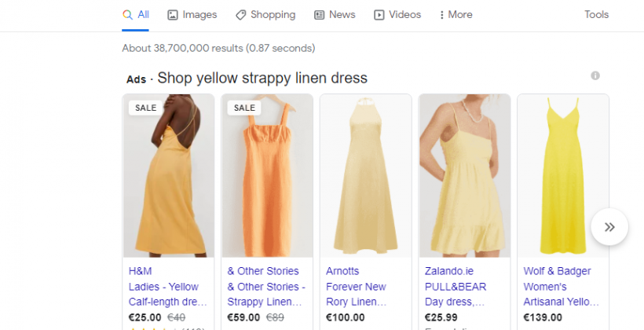Open the Strappy Linen dress title link
Screen dimensions: 644x330
[x=266, y=294]
